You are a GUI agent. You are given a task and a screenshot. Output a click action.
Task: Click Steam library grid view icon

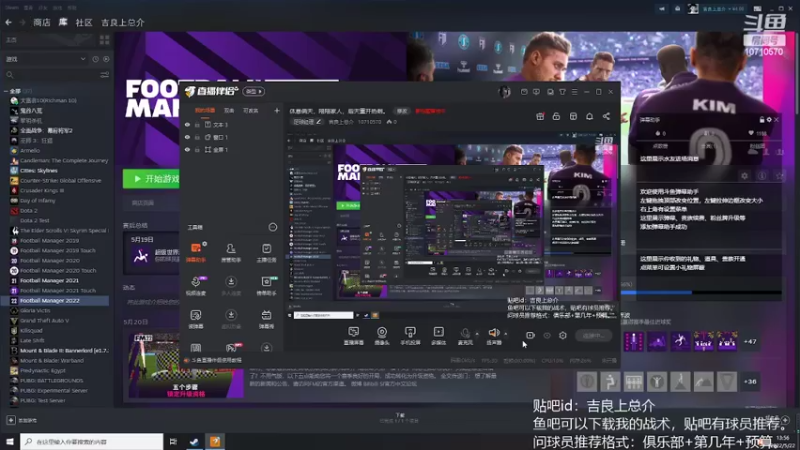[x=105, y=40]
